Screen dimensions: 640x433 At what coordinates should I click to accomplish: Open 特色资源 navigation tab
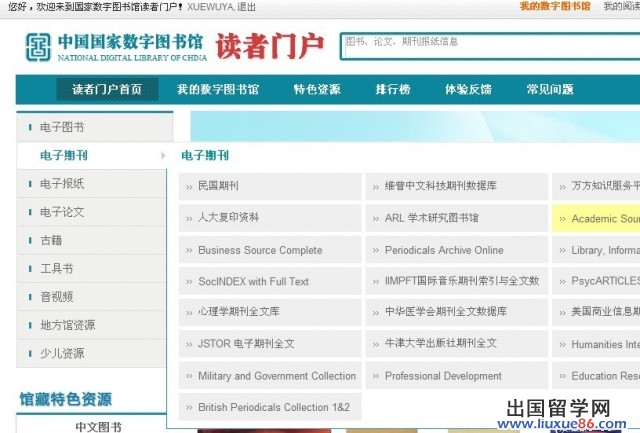317,89
